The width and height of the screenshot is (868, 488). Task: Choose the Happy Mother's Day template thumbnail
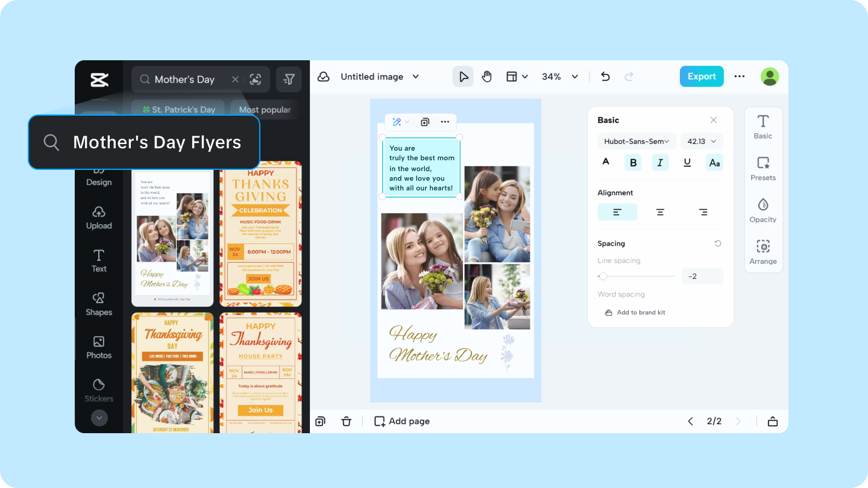point(172,234)
